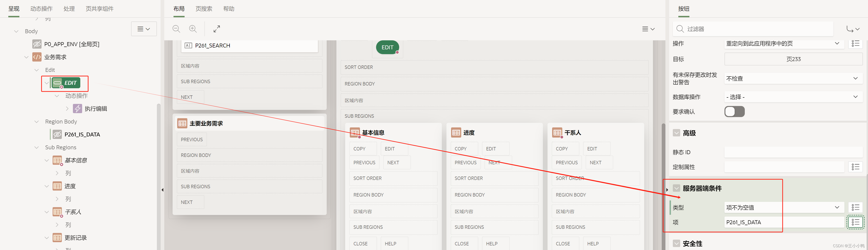Collapse the Sub Regions tree node
The width and height of the screenshot is (868, 250).
(36, 147)
